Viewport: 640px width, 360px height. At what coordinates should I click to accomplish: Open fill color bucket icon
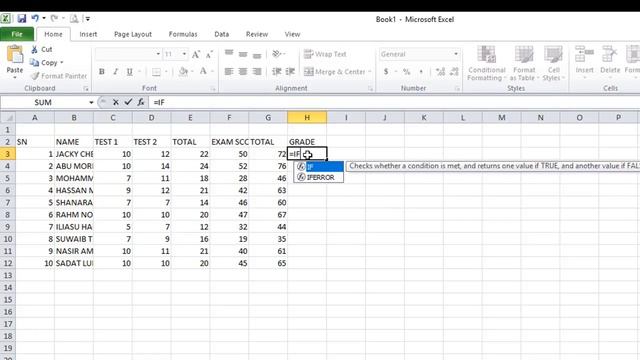(183, 72)
